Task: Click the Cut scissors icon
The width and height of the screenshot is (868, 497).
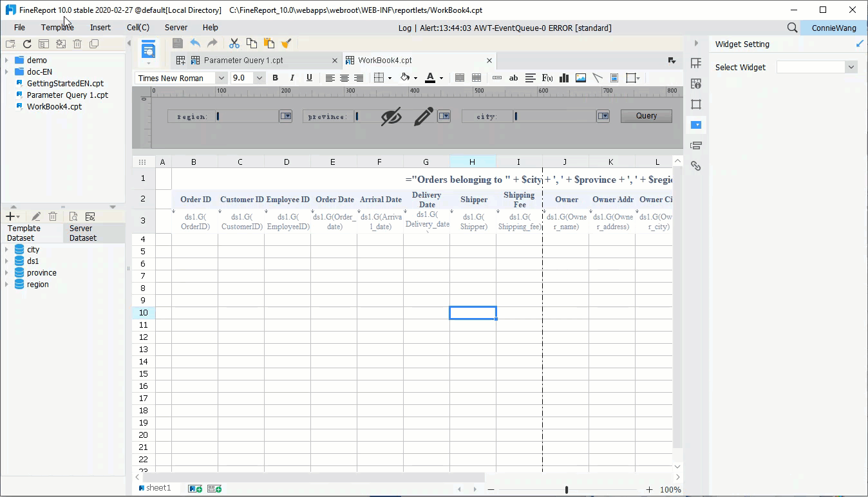Action: pyautogui.click(x=234, y=43)
